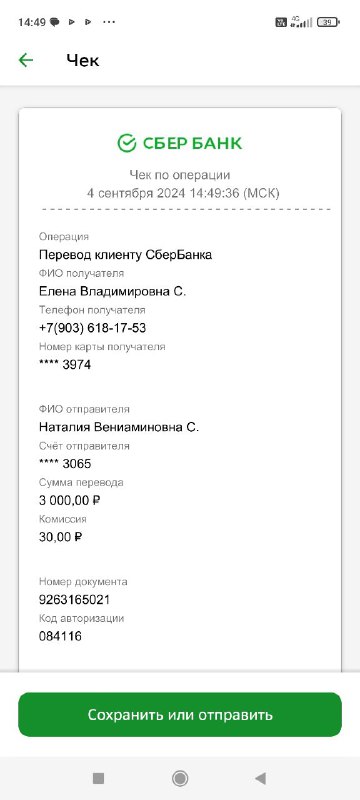Image resolution: width=360 pixels, height=800 pixels.
Task: Tap the commission value 30,00 ₽
Action: coord(61,537)
